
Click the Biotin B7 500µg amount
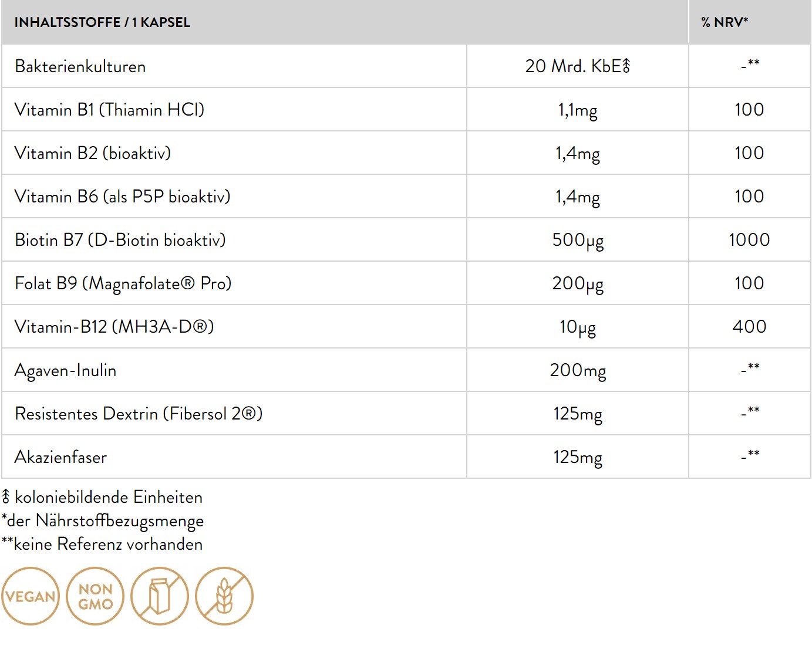click(578, 240)
